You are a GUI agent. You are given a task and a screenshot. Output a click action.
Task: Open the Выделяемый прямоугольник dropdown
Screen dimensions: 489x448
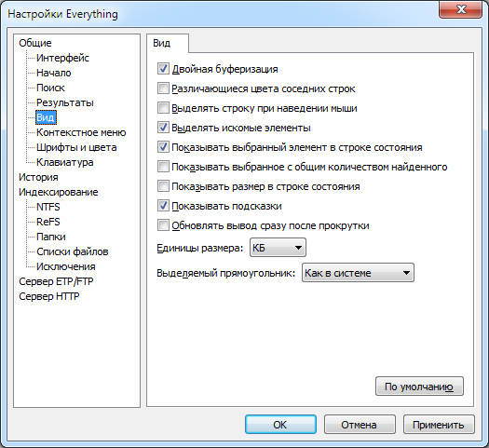coord(358,273)
